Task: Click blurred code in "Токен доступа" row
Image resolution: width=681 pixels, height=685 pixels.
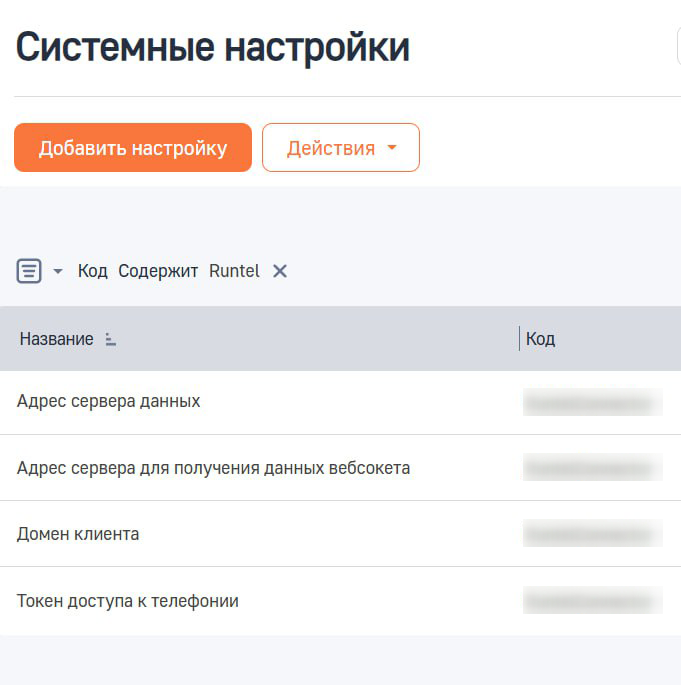Action: 592,601
